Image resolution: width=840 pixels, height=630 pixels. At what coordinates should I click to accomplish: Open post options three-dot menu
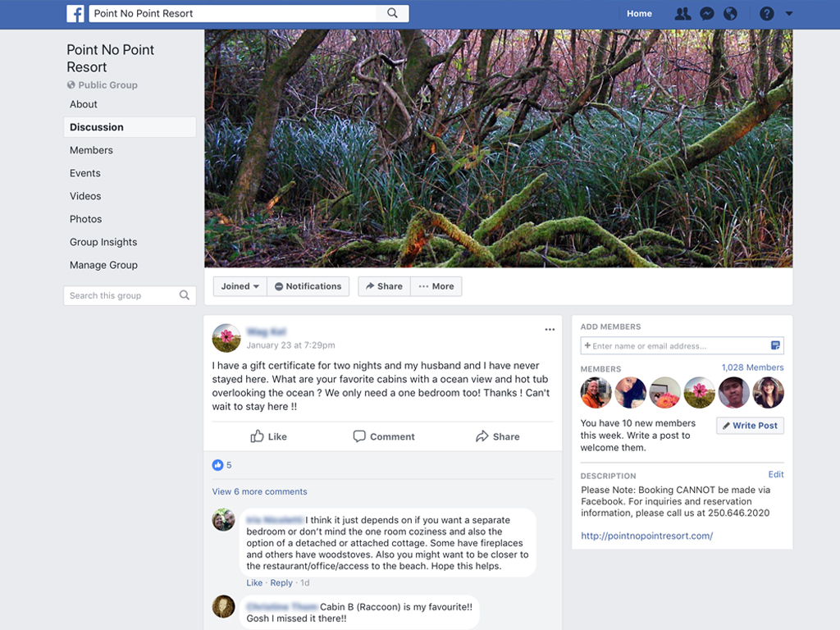pos(550,330)
